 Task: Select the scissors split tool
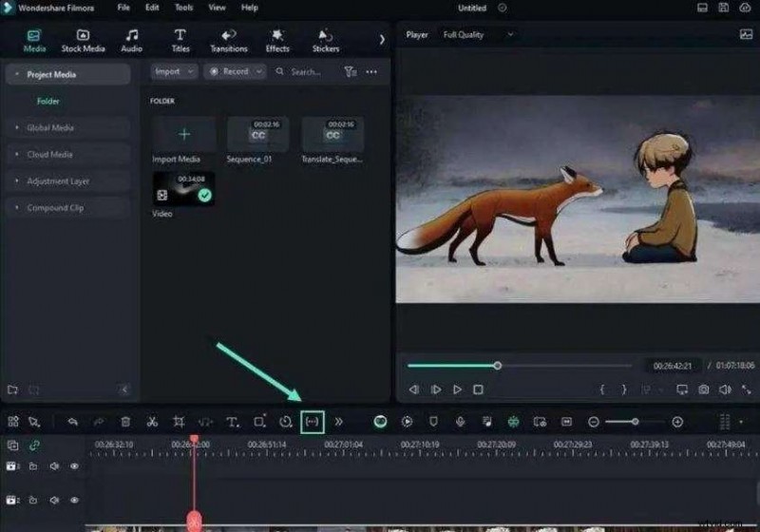tap(152, 421)
